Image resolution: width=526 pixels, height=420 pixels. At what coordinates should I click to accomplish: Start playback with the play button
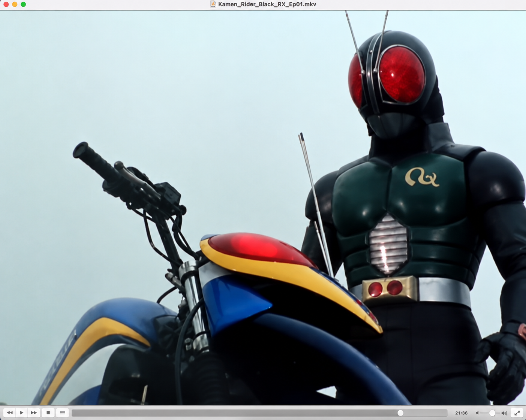point(22,413)
